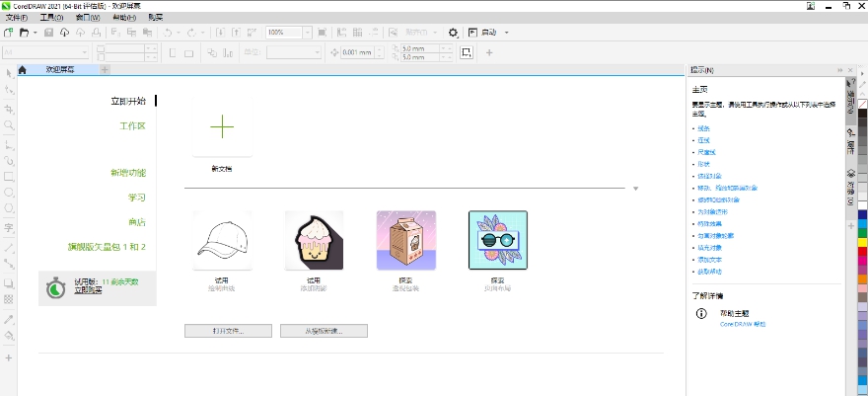868x396 pixels.
Task: Click the Import icon in standard toolbar
Action: click(x=220, y=33)
